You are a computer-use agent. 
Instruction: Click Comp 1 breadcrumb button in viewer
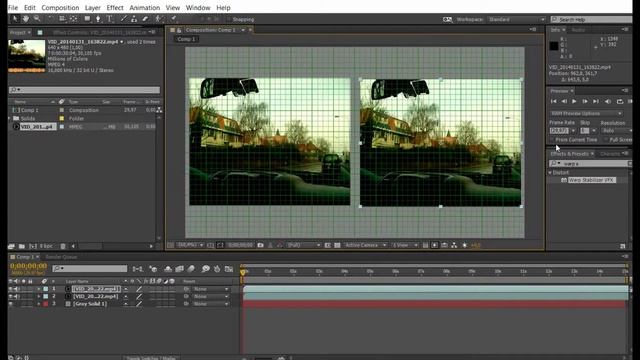[x=187, y=39]
